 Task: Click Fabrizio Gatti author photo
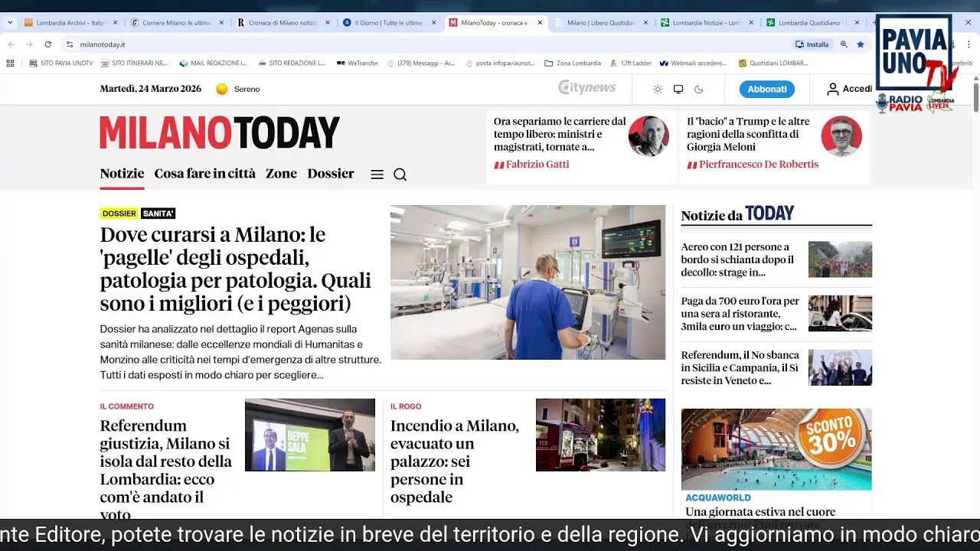(648, 136)
